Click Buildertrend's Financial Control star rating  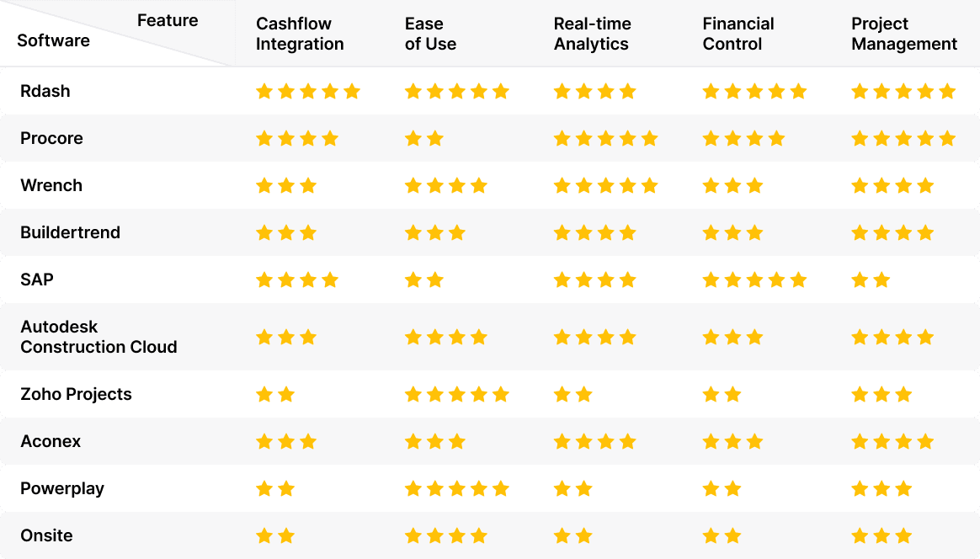732,232
